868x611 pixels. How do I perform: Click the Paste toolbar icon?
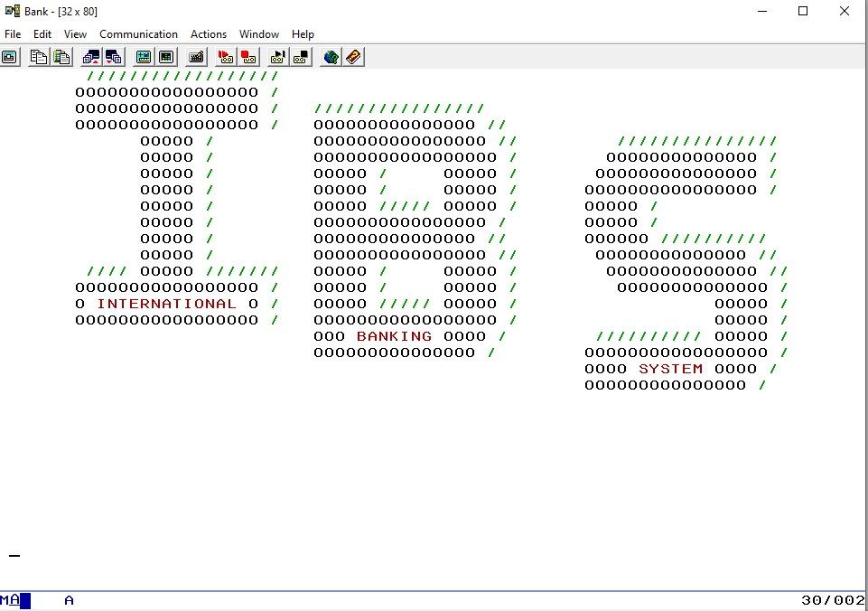click(x=62, y=57)
